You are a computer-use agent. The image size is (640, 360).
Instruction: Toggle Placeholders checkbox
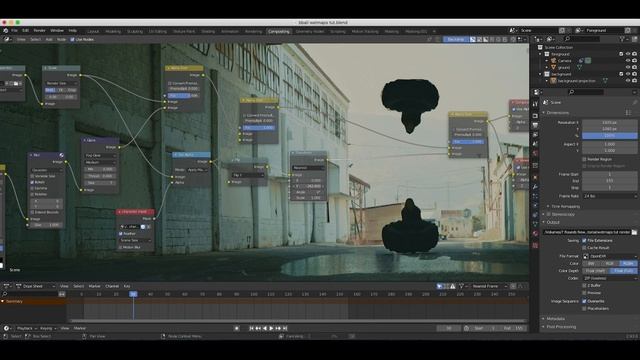pyautogui.click(x=584, y=309)
